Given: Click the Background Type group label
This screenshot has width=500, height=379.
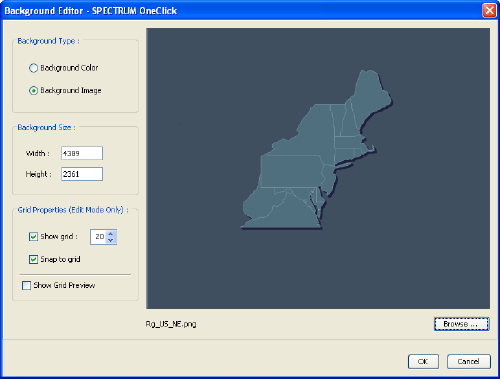Looking at the screenshot, I should (48, 41).
